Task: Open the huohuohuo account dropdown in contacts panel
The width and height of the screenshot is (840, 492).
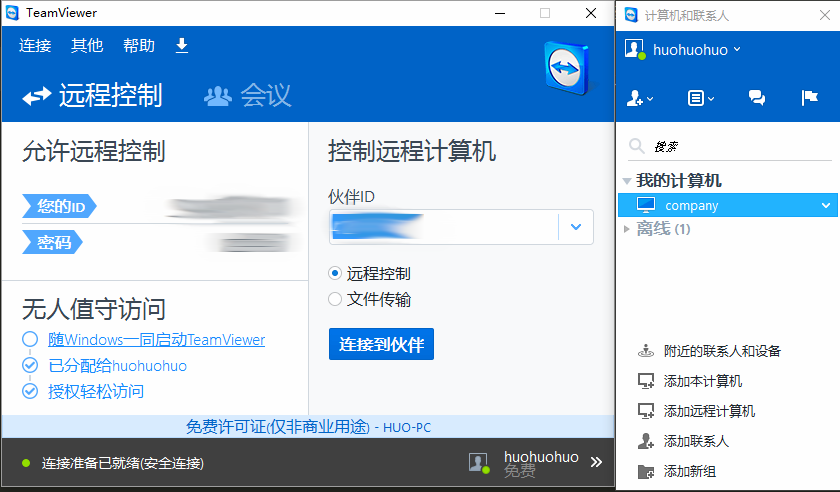Action: (x=696, y=49)
